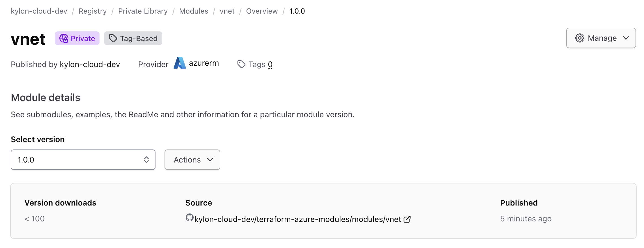This screenshot has height=248, width=644.
Task: Open the Manage dropdown menu
Action: coord(601,38)
